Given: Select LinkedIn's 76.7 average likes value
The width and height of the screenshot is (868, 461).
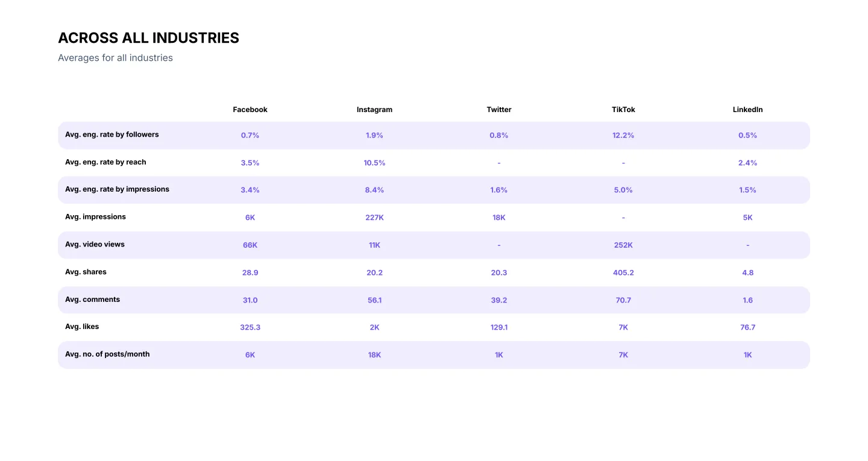Looking at the screenshot, I should point(747,327).
